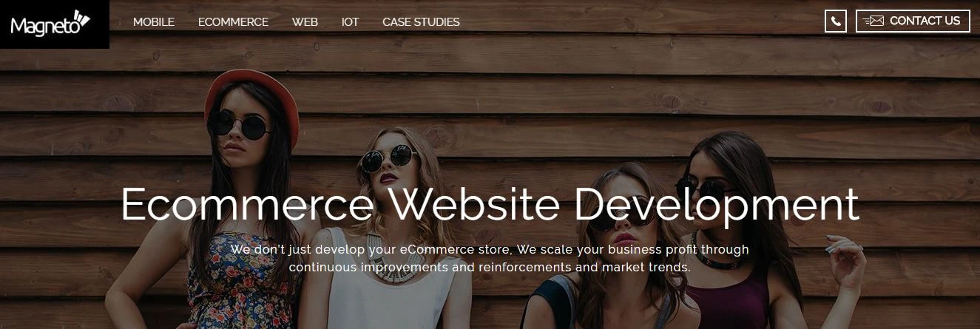
Task: Open the IOT navigation link
Action: click(x=350, y=22)
